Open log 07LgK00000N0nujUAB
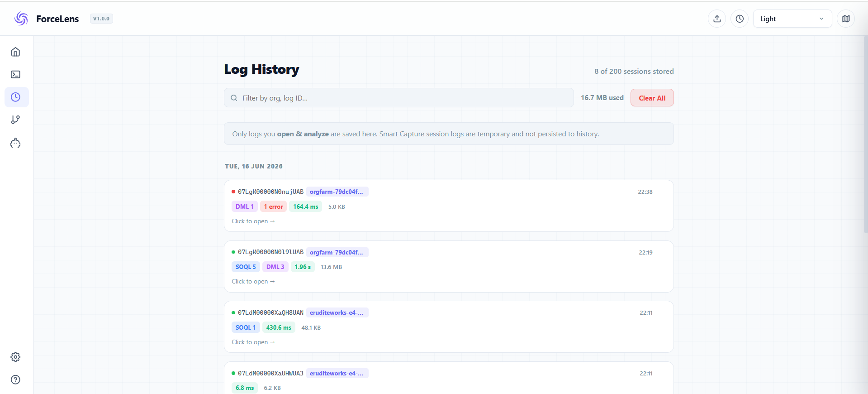This screenshot has height=394, width=868. pyautogui.click(x=449, y=206)
